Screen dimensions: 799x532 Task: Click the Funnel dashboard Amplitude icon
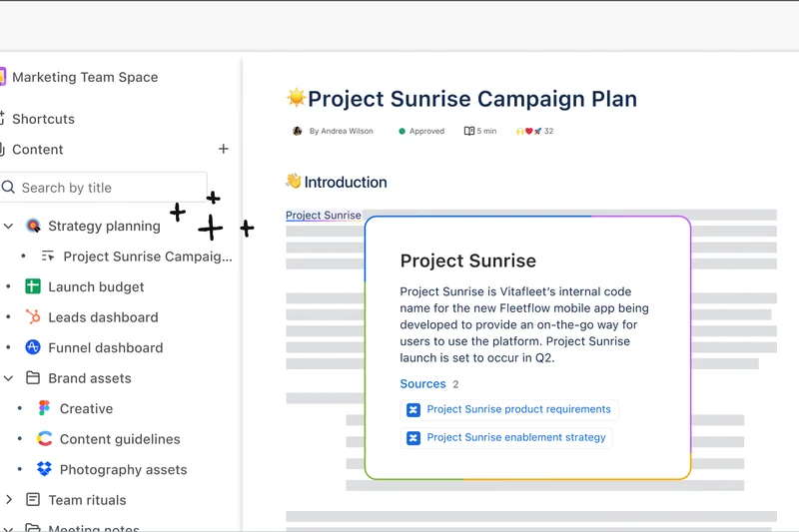[x=33, y=347]
